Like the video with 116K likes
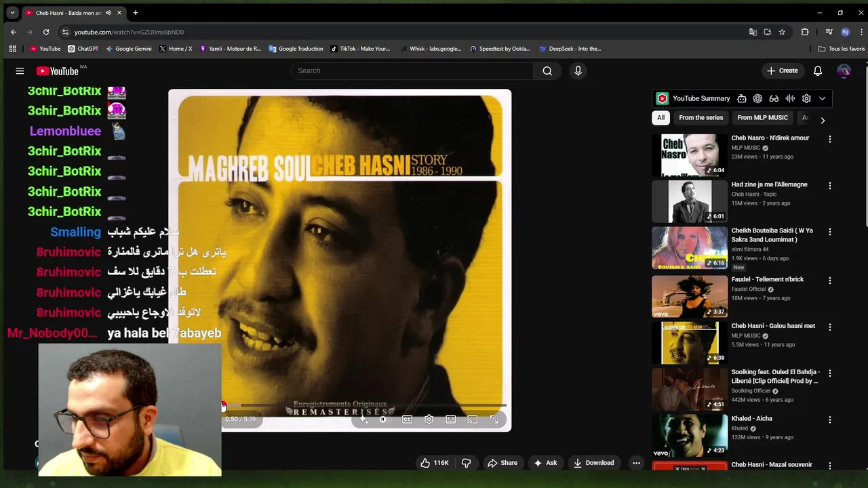 pyautogui.click(x=434, y=463)
